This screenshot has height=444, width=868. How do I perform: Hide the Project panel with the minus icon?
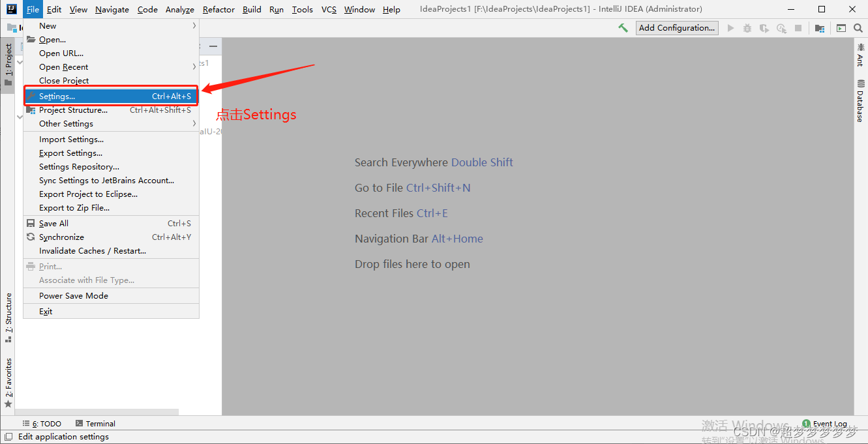(x=213, y=46)
